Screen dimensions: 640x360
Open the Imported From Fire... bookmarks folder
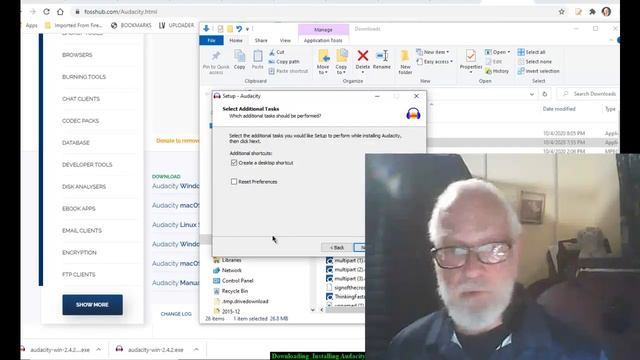click(73, 25)
